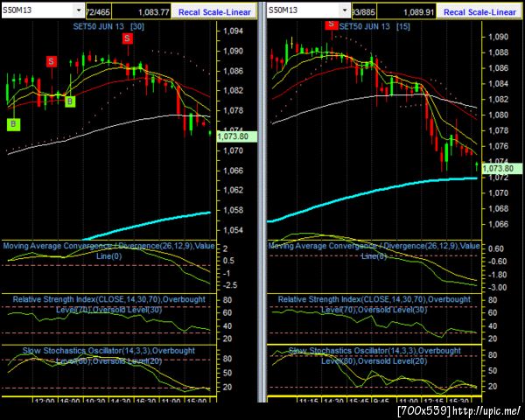Click the 15:00 time label on left chart

[x=196, y=402]
